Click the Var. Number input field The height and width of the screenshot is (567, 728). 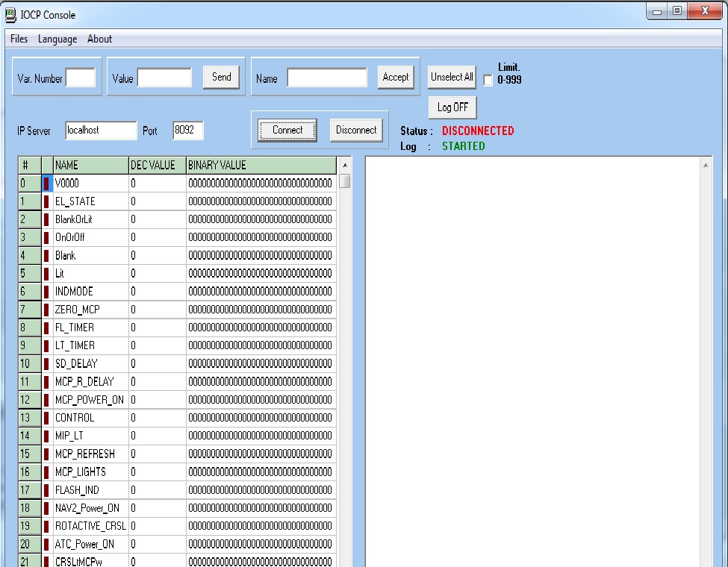pyautogui.click(x=81, y=78)
